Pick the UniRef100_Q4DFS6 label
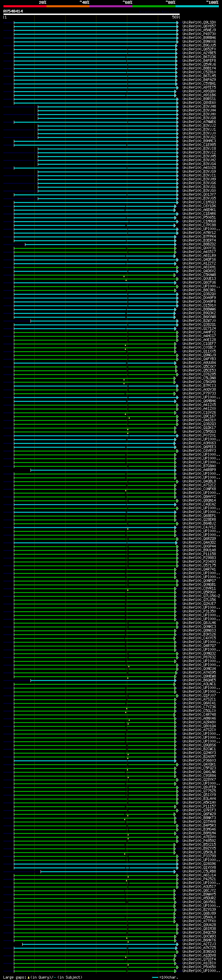The width and height of the screenshot is (222, 980). tap(199, 259)
